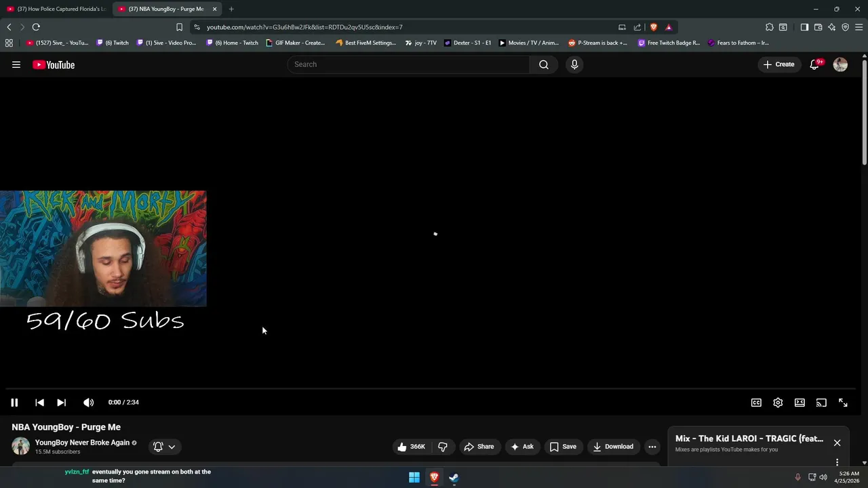Open the (6) Twitch bookmark
The width and height of the screenshot is (868, 488).
pyautogui.click(x=113, y=43)
